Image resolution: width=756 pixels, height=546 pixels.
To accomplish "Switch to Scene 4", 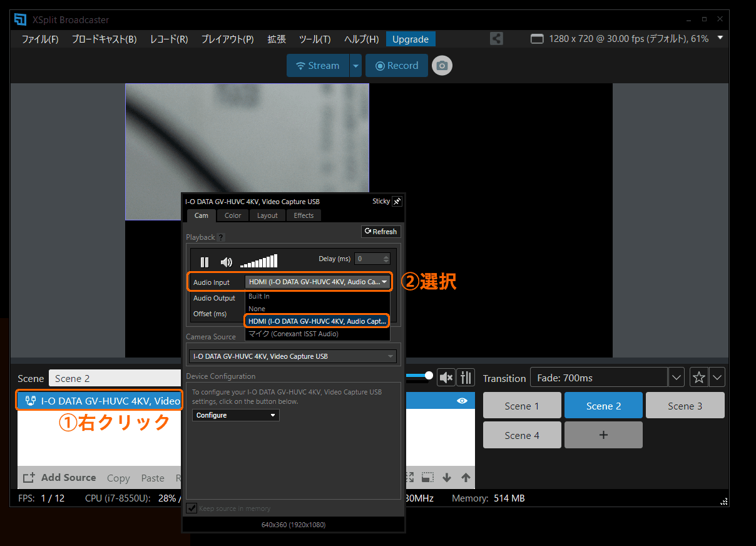I will pyautogui.click(x=522, y=435).
